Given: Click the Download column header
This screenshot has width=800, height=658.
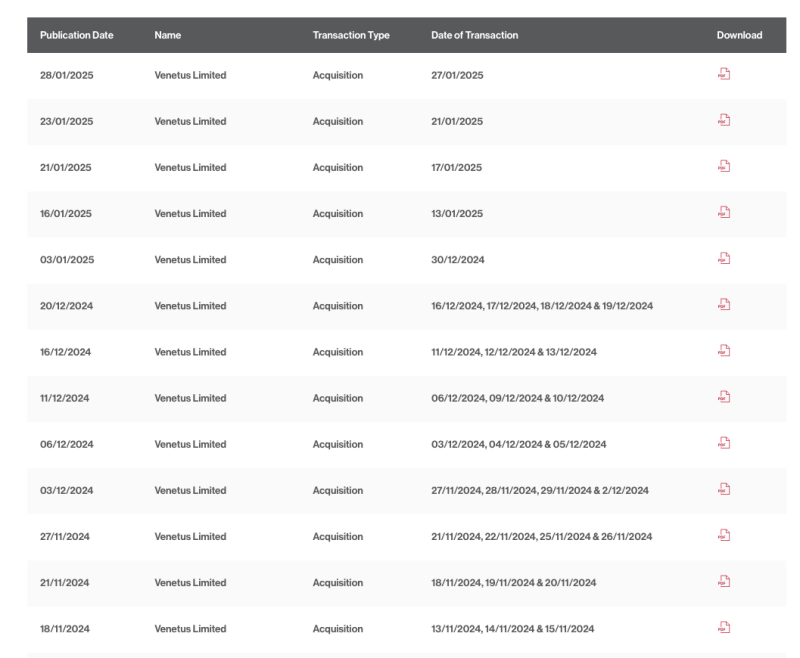Looking at the screenshot, I should (739, 35).
